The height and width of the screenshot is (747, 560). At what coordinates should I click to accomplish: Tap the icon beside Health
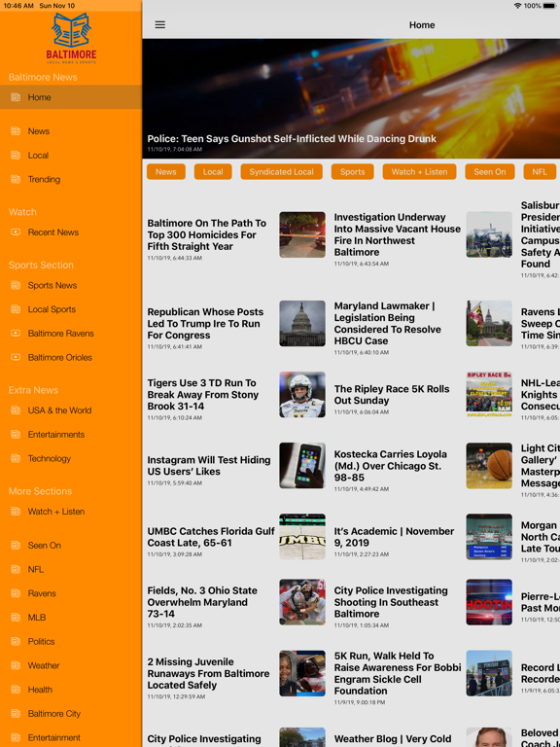tap(16, 690)
